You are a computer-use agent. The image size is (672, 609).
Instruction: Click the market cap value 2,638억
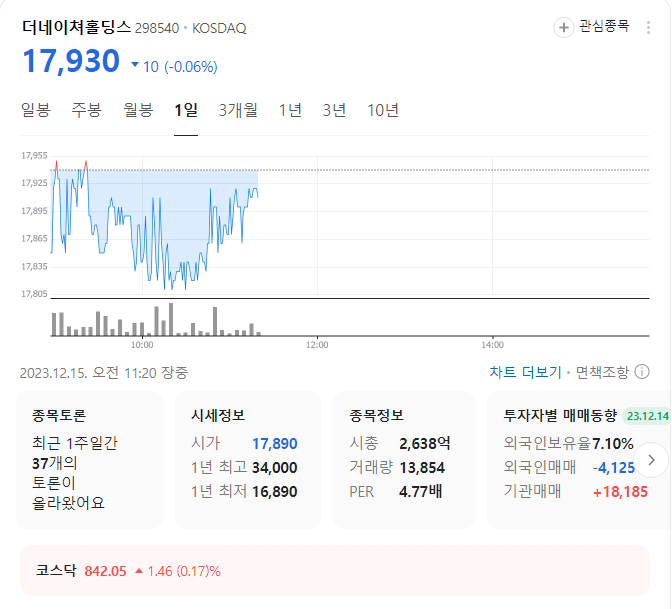point(425,444)
